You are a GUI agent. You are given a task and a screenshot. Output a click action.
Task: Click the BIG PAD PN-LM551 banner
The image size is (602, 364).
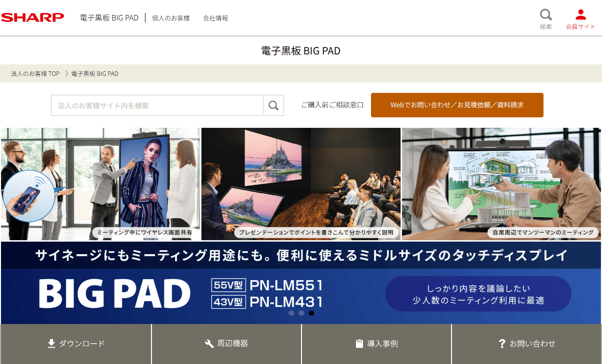[x=301, y=283]
